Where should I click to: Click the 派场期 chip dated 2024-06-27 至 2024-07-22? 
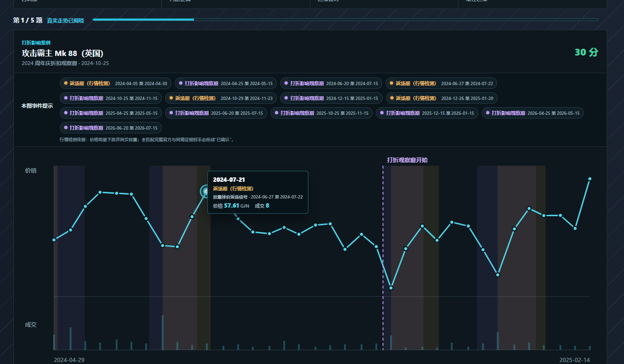coord(441,83)
